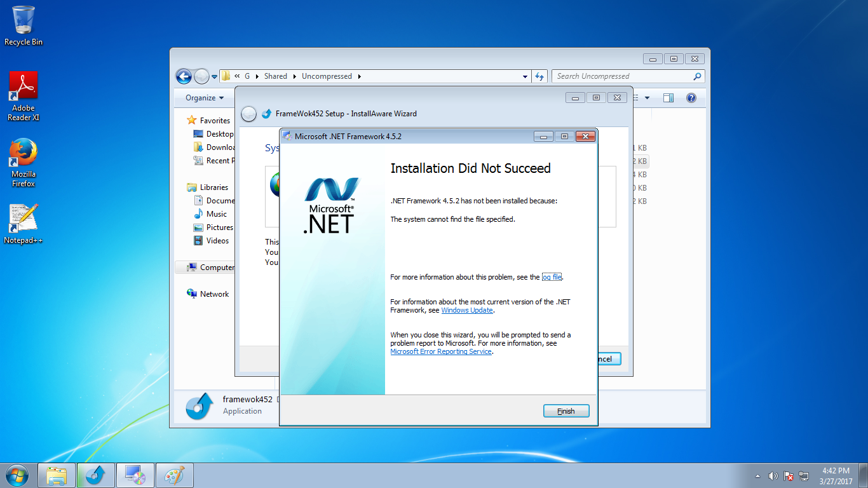Select Computer in navigation pane
868x488 pixels.
210,268
